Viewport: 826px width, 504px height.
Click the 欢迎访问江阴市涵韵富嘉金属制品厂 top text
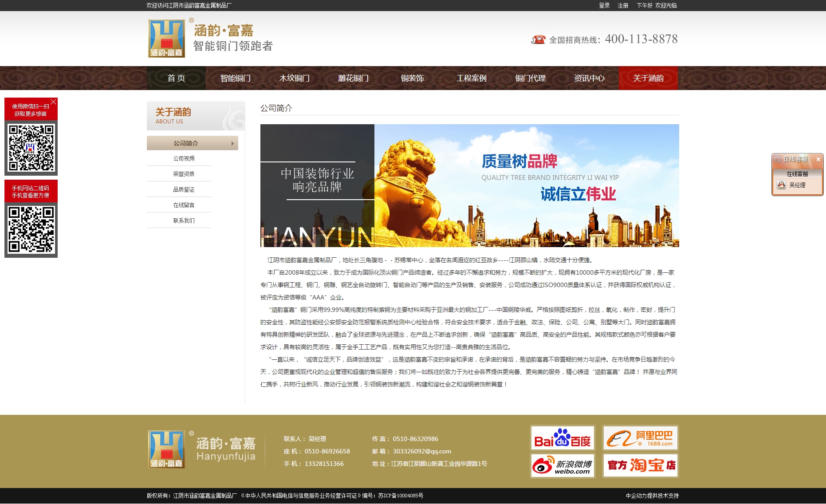click(x=189, y=5)
